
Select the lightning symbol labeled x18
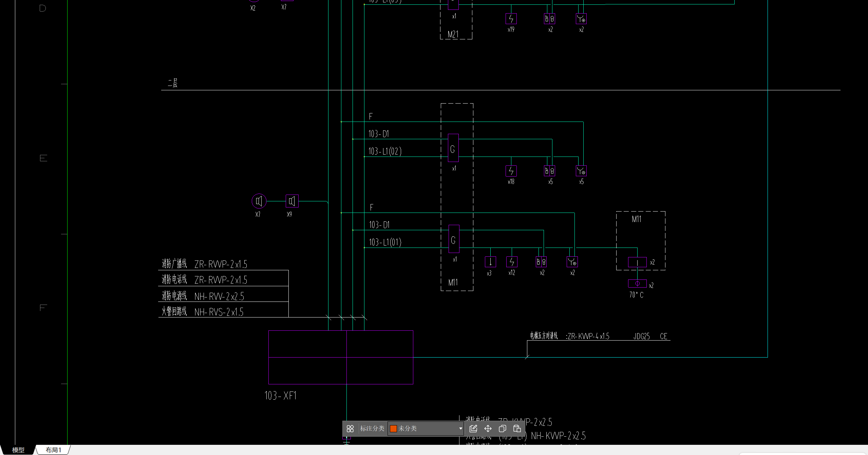click(511, 171)
